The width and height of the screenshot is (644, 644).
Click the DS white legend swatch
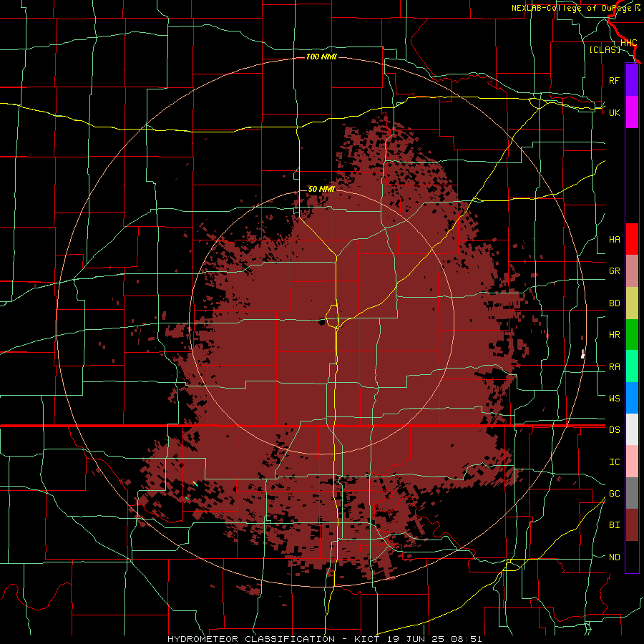pos(632,429)
